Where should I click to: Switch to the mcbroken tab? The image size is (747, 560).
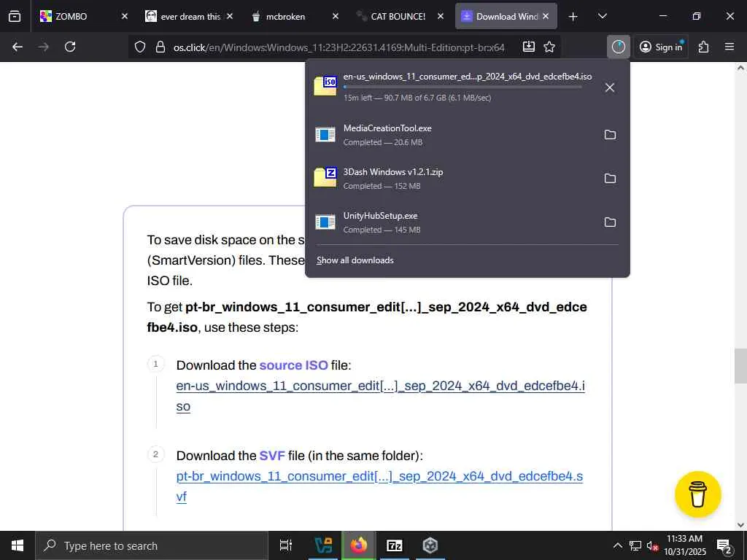pyautogui.click(x=295, y=16)
